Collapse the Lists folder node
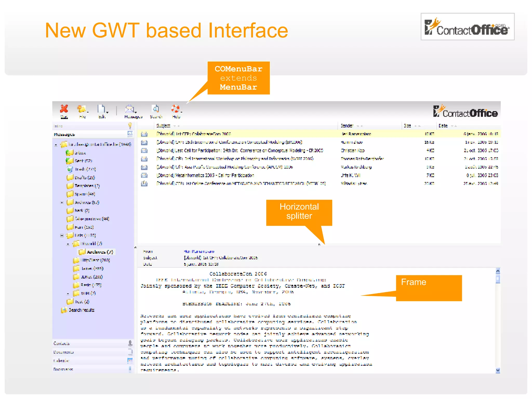 [62, 235]
